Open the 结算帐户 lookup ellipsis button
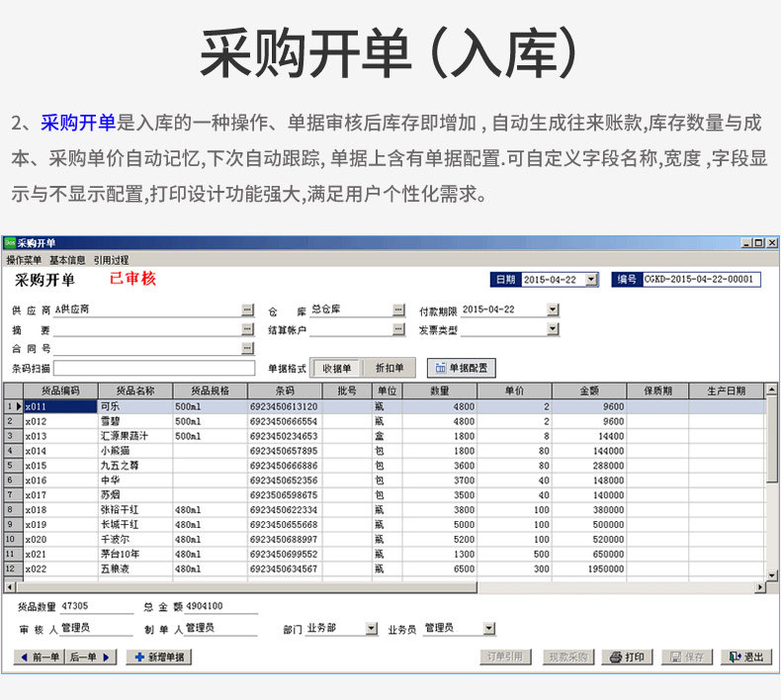781x700 pixels. (x=398, y=329)
